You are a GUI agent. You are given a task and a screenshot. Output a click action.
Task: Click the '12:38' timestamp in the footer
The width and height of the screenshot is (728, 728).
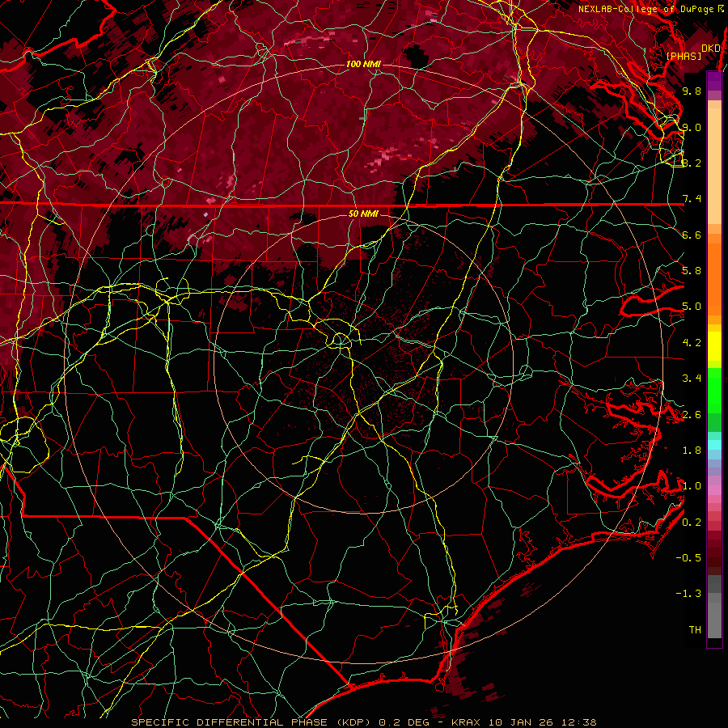581,722
